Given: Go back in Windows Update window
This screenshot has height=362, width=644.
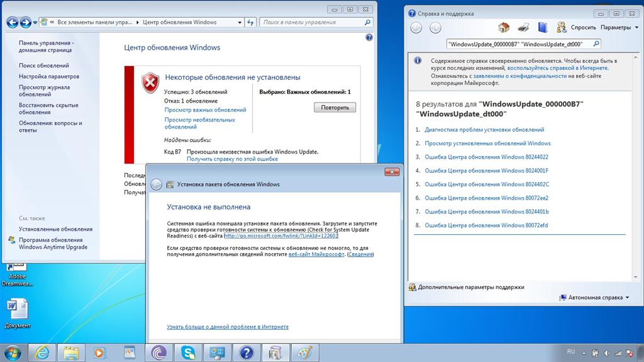Looking at the screenshot, I should point(13,22).
